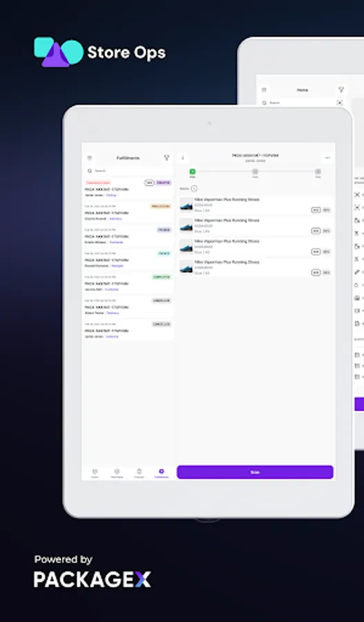Viewport: 364px width, 622px height.
Task: Click the Store Ops logo
Action: [x=100, y=52]
